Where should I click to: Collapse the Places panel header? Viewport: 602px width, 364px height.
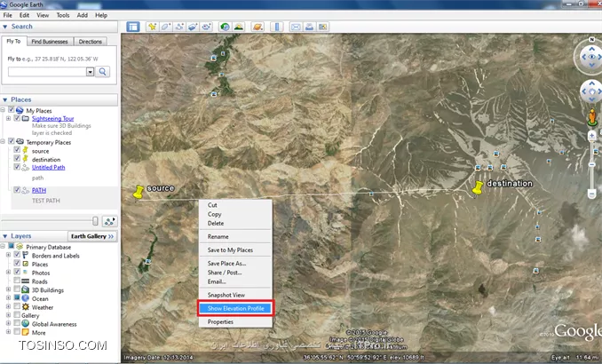tap(59, 99)
